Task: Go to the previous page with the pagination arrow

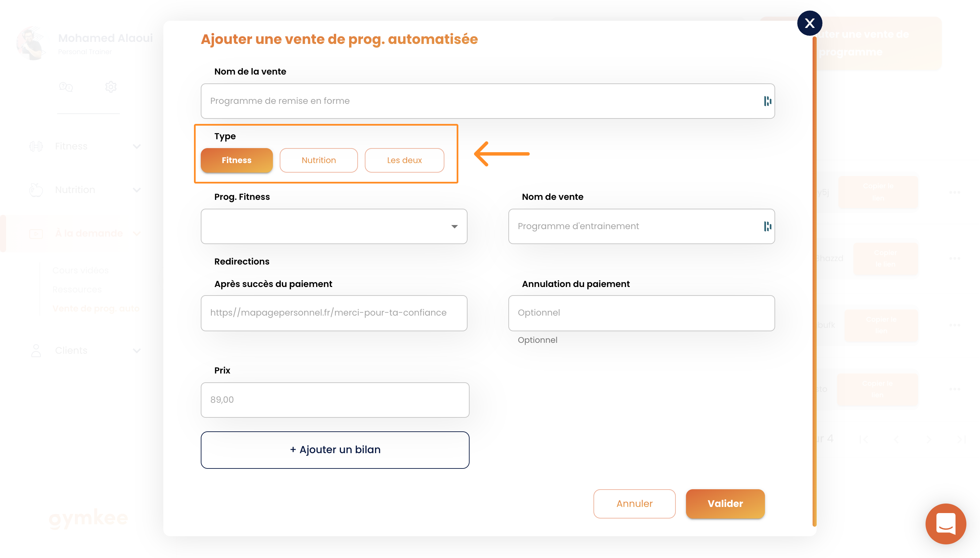Action: 896,439
